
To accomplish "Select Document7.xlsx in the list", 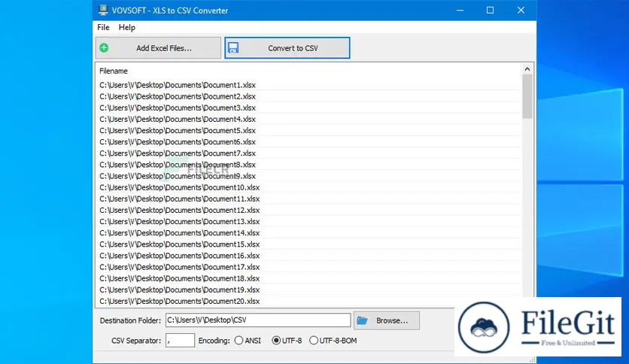I will coord(178,153).
